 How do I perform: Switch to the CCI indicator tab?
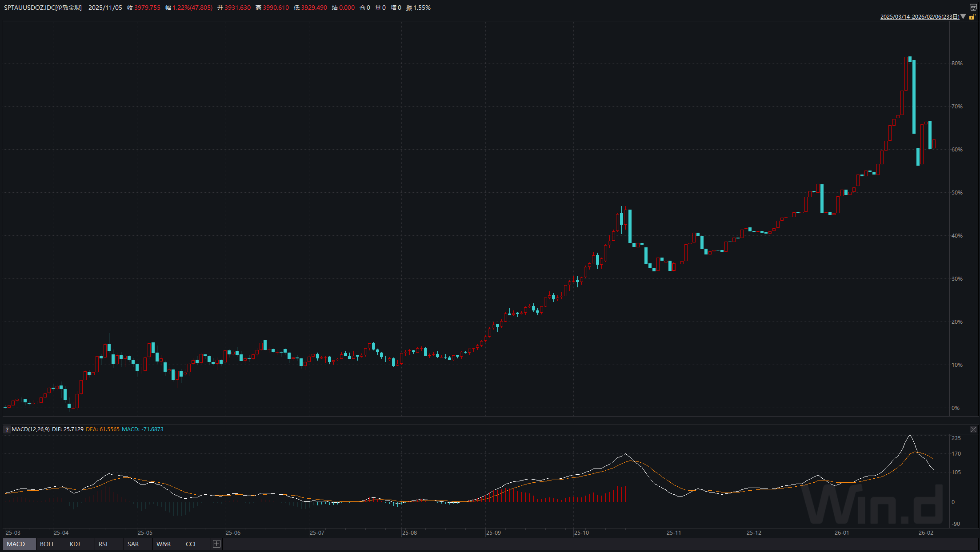[190, 544]
